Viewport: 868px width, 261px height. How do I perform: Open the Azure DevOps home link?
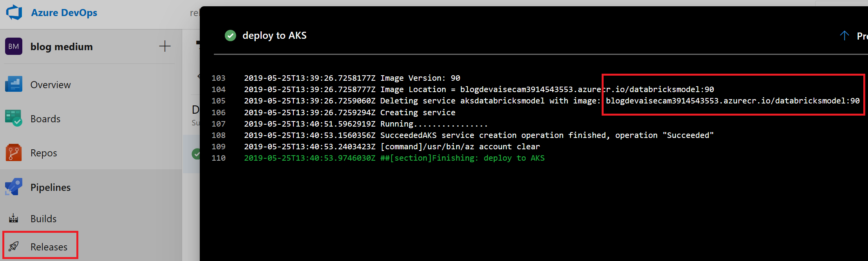[x=64, y=13]
